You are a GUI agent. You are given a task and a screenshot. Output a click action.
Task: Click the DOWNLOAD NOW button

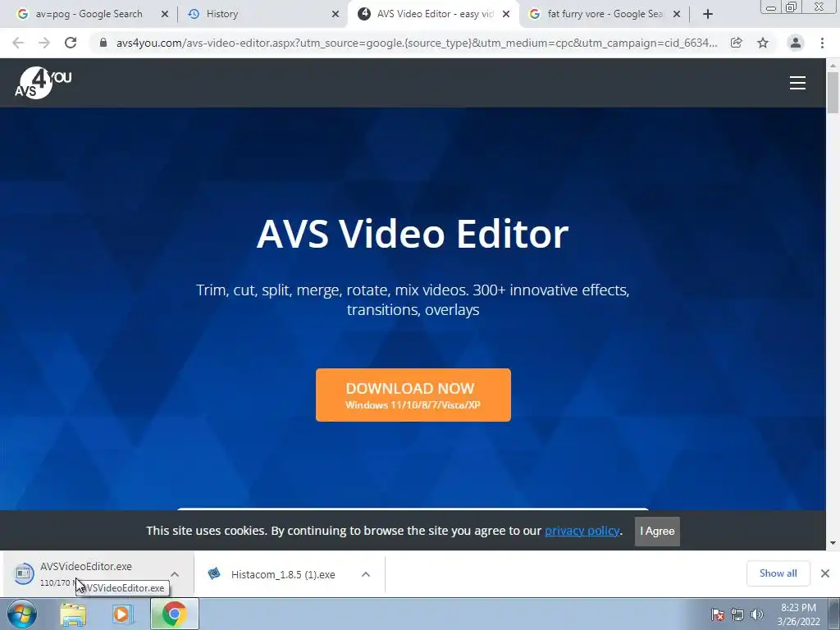[413, 395]
